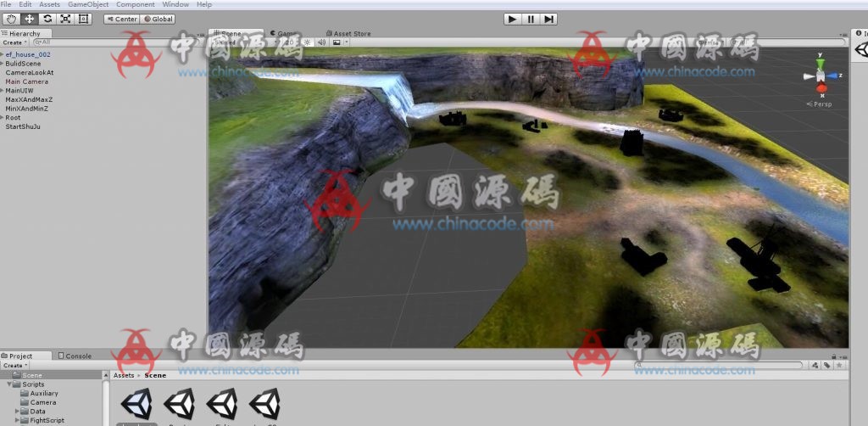
Task: Click the Pause button
Action: [531, 19]
